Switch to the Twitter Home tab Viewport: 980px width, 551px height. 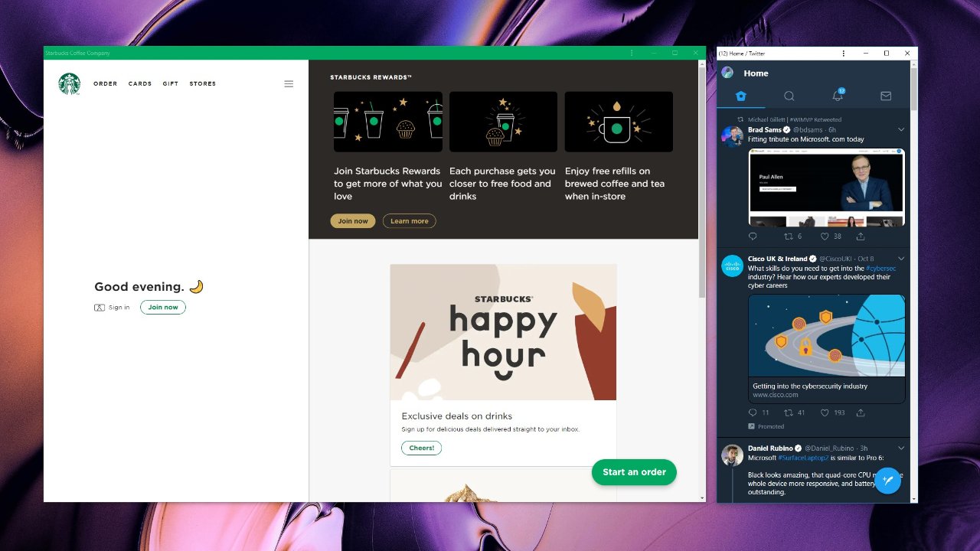pyautogui.click(x=740, y=96)
